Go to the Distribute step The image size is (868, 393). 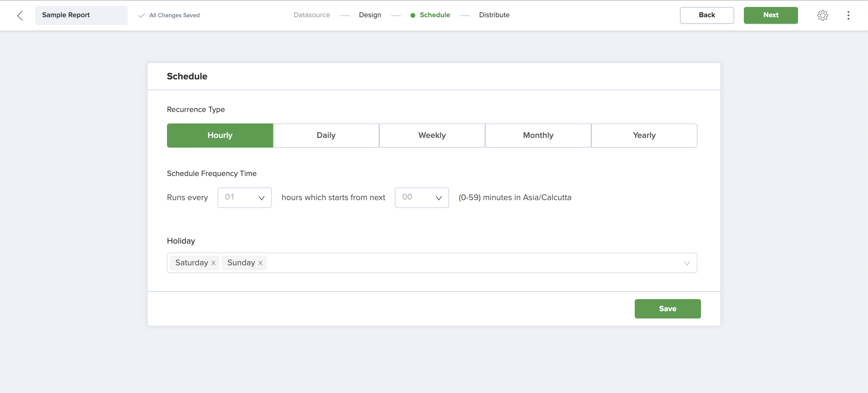pyautogui.click(x=494, y=15)
